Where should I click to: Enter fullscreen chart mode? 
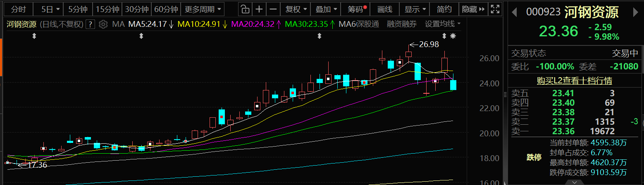494,9
